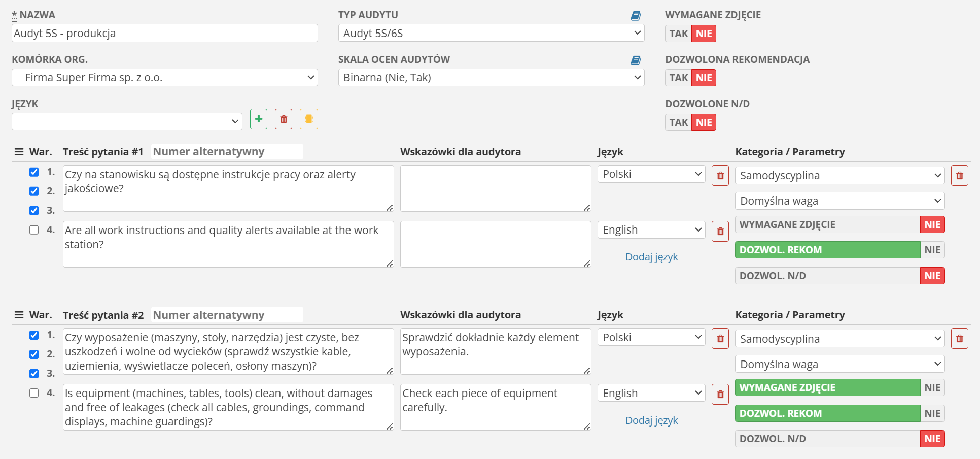Open the book icon next to Typ audytu
This screenshot has width=980, height=459.
pyautogui.click(x=636, y=16)
